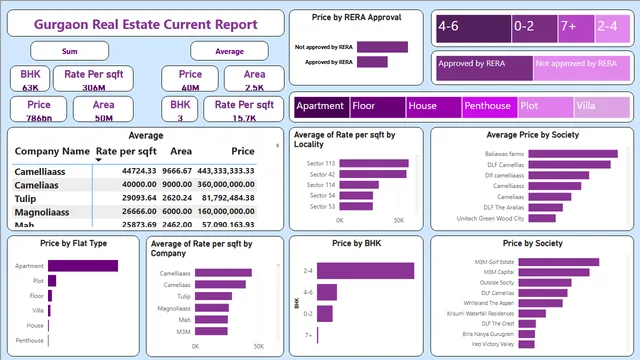Click the 443,333,333.33 price cell
640x360 pixels.
tap(226, 171)
